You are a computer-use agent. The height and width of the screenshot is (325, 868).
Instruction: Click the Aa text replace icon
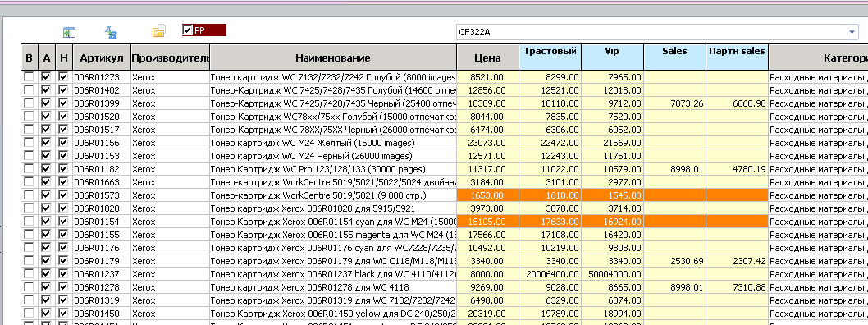112,33
